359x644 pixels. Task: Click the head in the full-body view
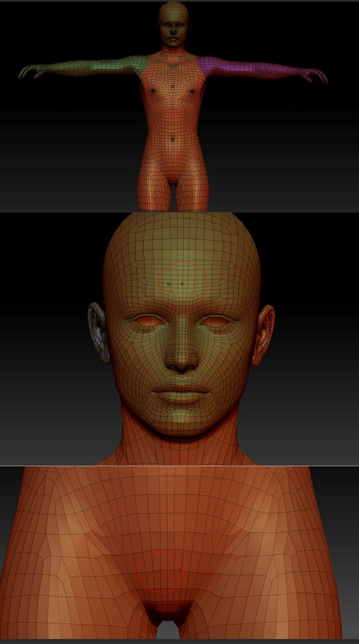click(x=173, y=24)
